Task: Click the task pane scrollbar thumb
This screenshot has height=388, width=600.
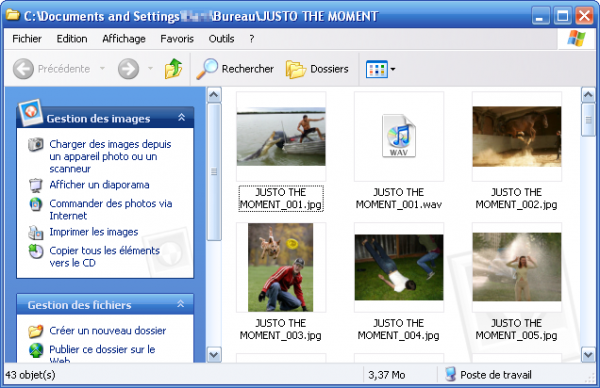Action: (x=214, y=172)
